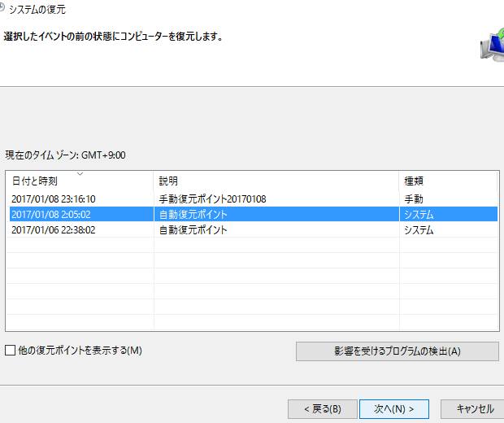Click the System Restore title bar icon
Viewport: 504px width, 423px height.
pyautogui.click(x=2, y=10)
